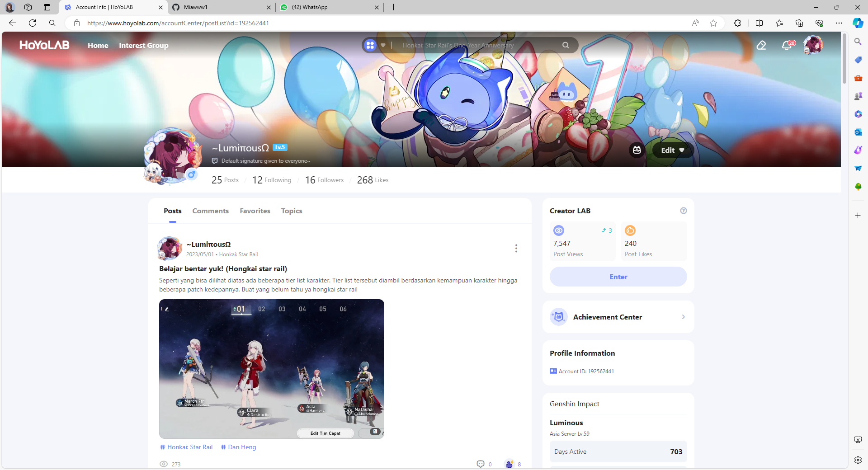
Task: Click the create post pencil icon
Action: coord(761,45)
